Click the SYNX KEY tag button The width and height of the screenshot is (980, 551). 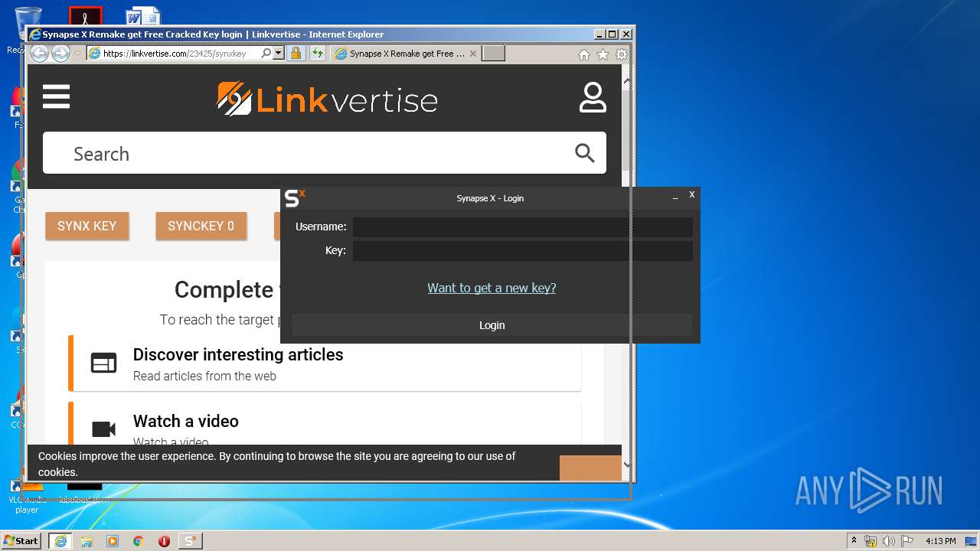point(87,226)
